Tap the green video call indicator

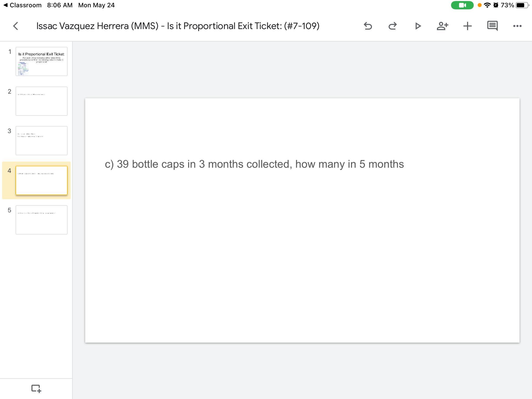(462, 5)
